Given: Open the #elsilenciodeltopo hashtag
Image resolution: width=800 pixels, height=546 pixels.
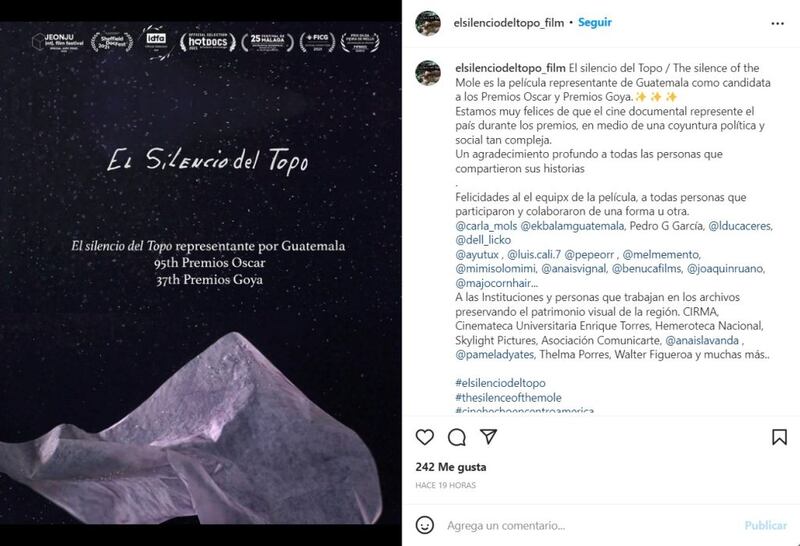Looking at the screenshot, I should (x=501, y=383).
